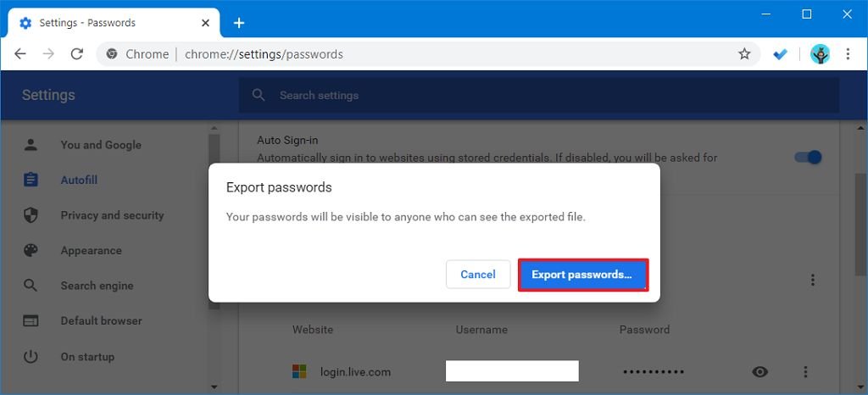Screen dimensions: 868x395
Task: Open a new tab with plus icon
Action: point(239,23)
